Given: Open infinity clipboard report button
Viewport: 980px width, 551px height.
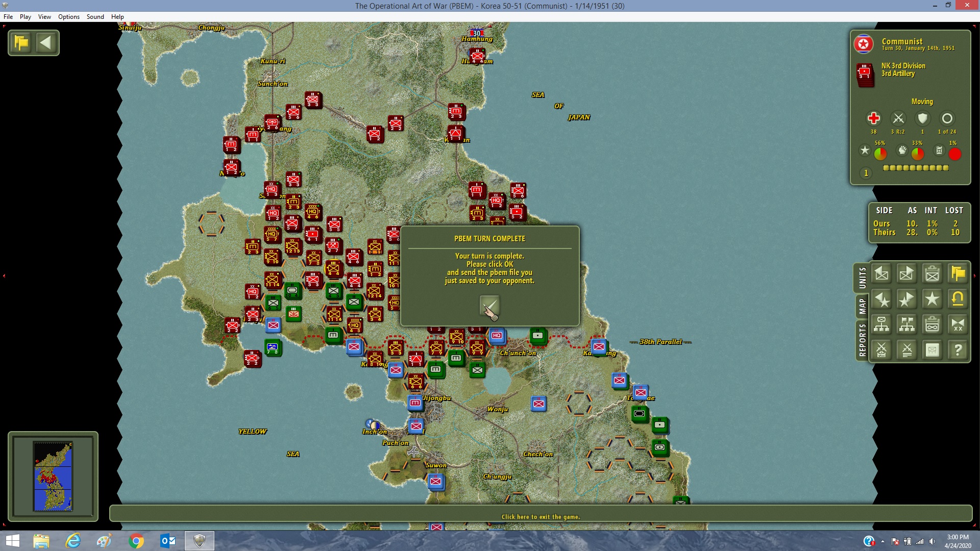Looking at the screenshot, I should coord(933,324).
